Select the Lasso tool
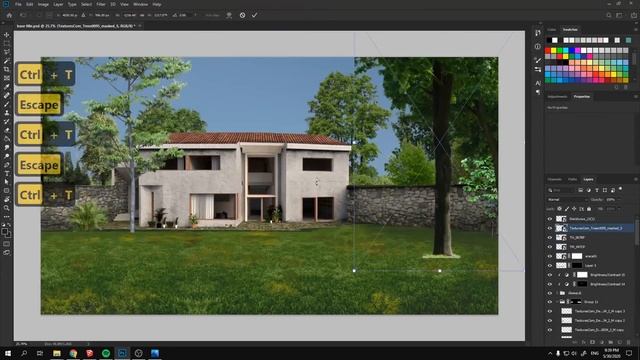This screenshot has height=360, width=640. tap(7, 52)
